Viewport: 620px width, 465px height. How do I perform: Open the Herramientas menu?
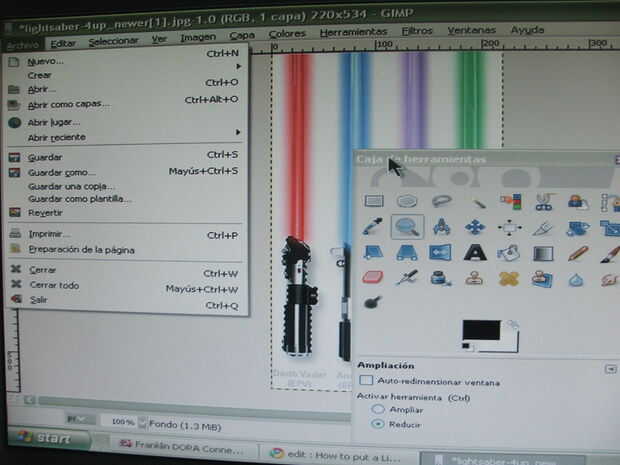pos(353,32)
